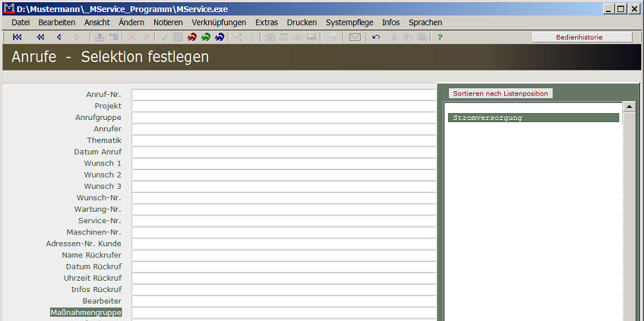Click the Uhrzeit Rückruf input field
The height and width of the screenshot is (321, 644).
pyautogui.click(x=284, y=279)
